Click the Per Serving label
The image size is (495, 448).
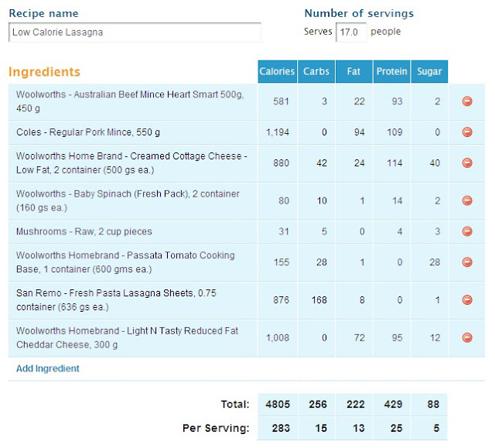pyautogui.click(x=216, y=428)
